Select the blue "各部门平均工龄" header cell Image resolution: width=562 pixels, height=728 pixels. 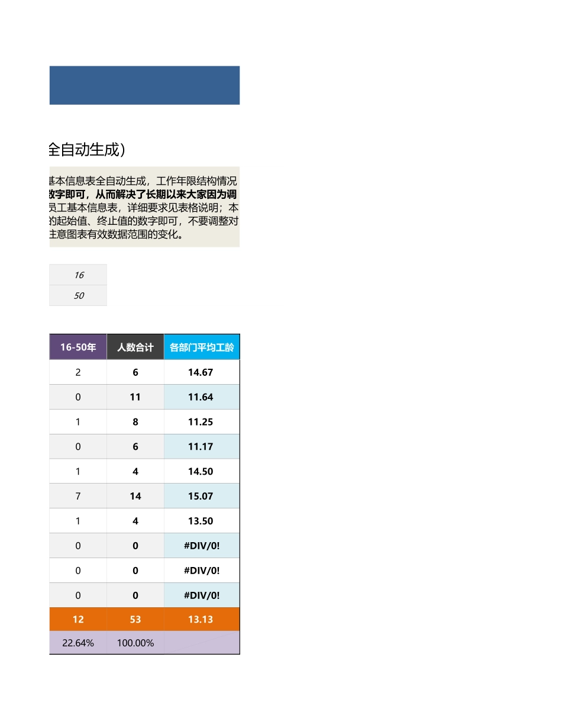click(x=201, y=346)
